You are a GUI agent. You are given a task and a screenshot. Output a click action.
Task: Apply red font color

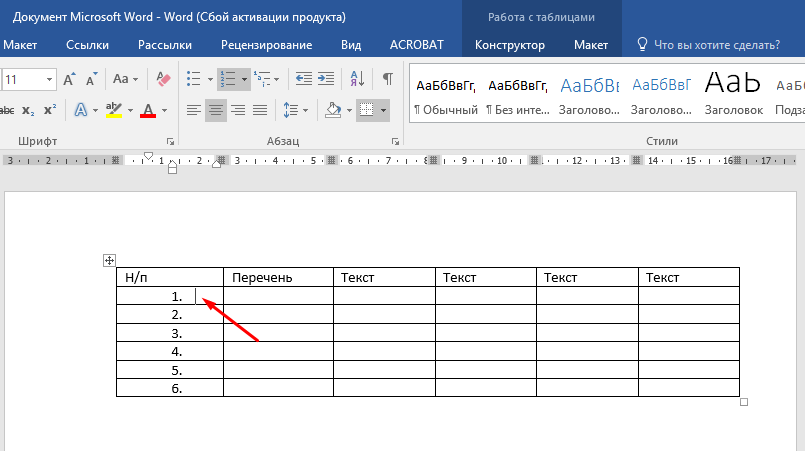tap(148, 110)
